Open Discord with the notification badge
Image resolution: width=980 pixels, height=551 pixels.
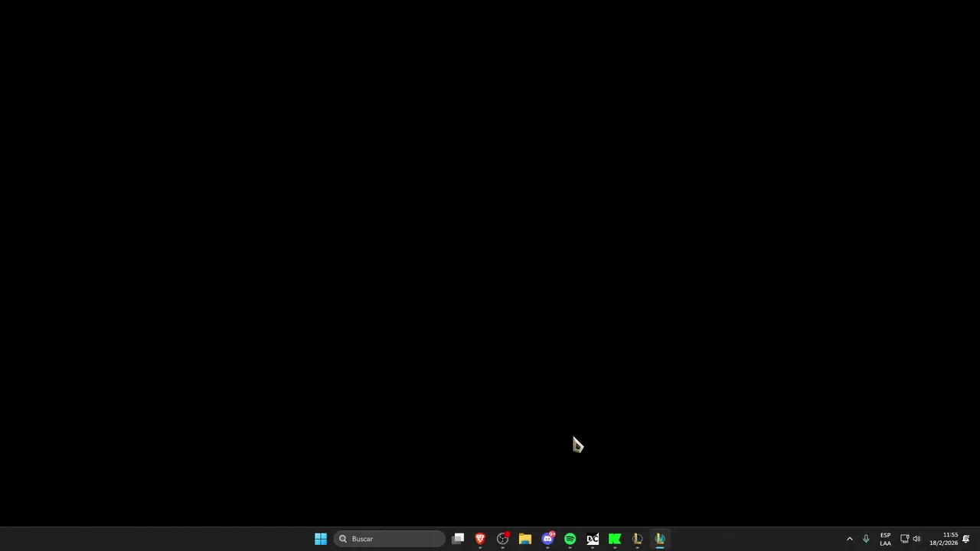point(547,539)
